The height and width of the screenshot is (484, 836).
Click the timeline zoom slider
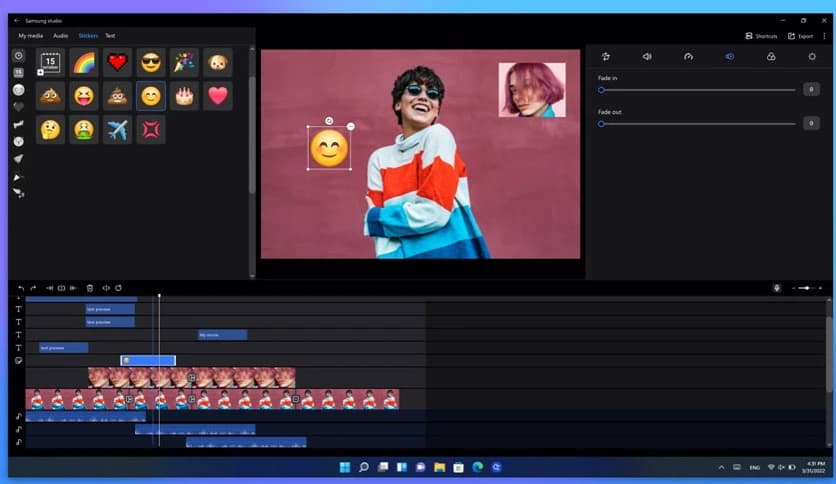[807, 288]
